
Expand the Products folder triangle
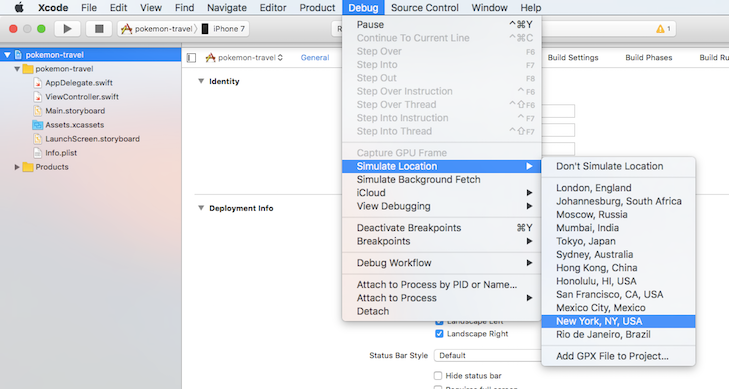(x=17, y=167)
